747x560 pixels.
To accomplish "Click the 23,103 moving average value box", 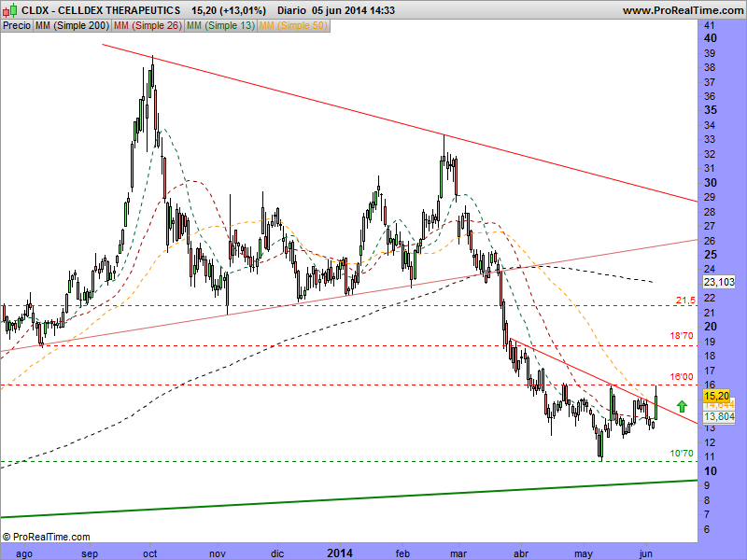I will click(x=719, y=282).
